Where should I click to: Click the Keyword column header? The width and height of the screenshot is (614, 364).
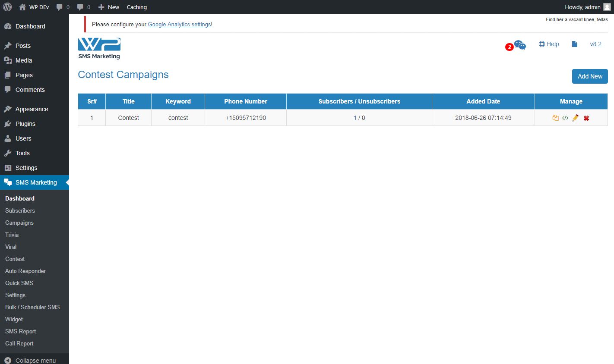click(178, 101)
